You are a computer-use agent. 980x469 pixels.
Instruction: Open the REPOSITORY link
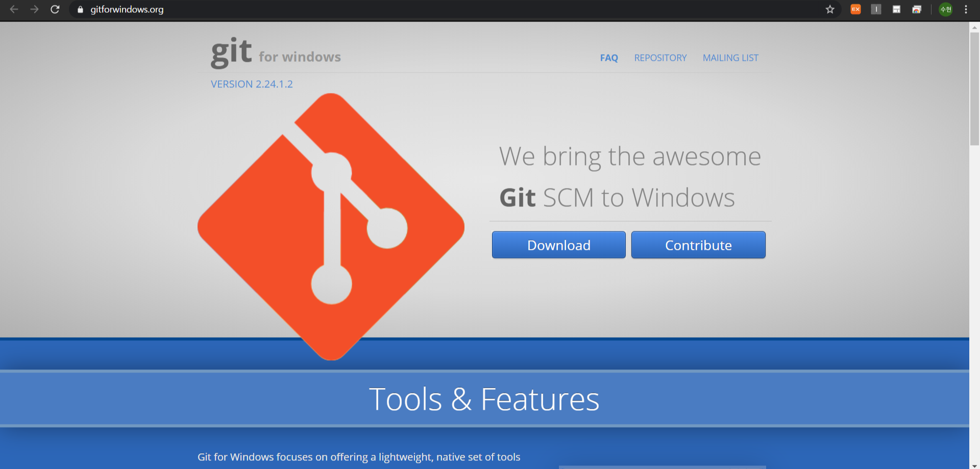pyautogui.click(x=660, y=58)
